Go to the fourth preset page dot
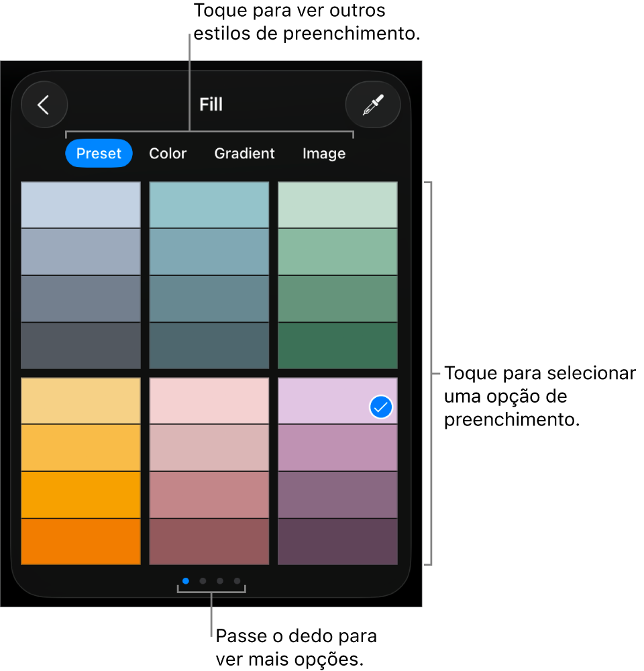Viewport: 644px width, 671px height. [237, 580]
